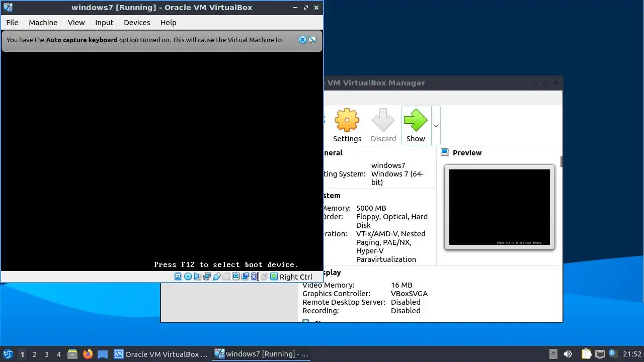Click the display monitor icon in VM status bar
The image size is (644, 362).
tap(235, 277)
